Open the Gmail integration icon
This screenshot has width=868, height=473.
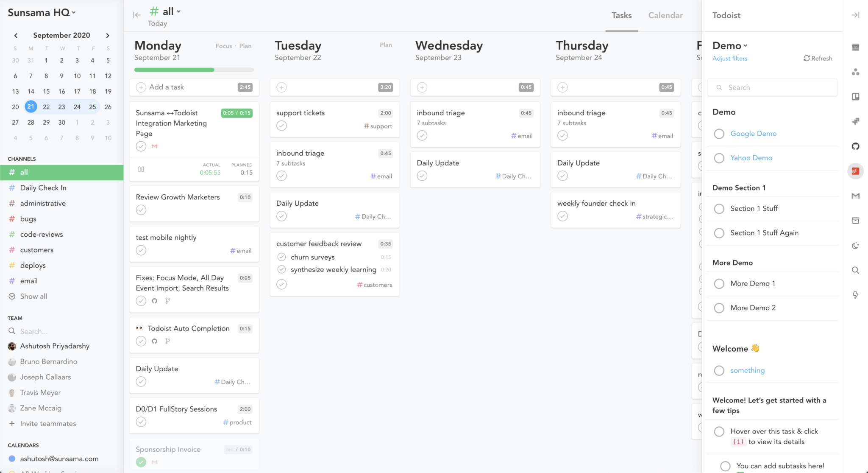(x=856, y=196)
